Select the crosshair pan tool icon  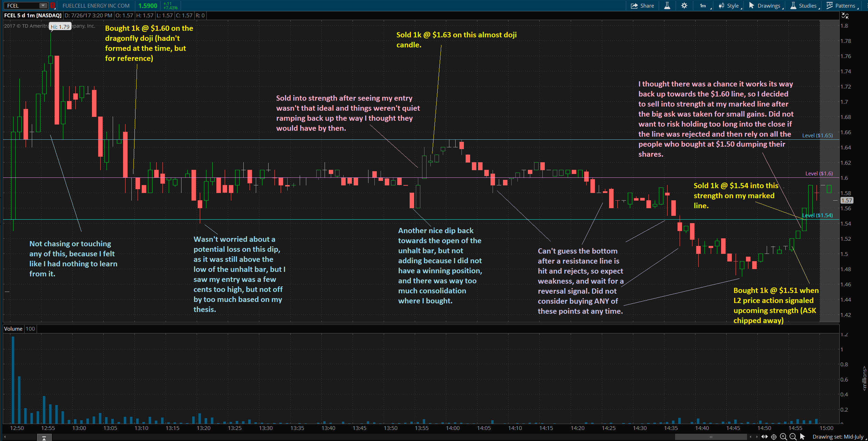point(774,437)
